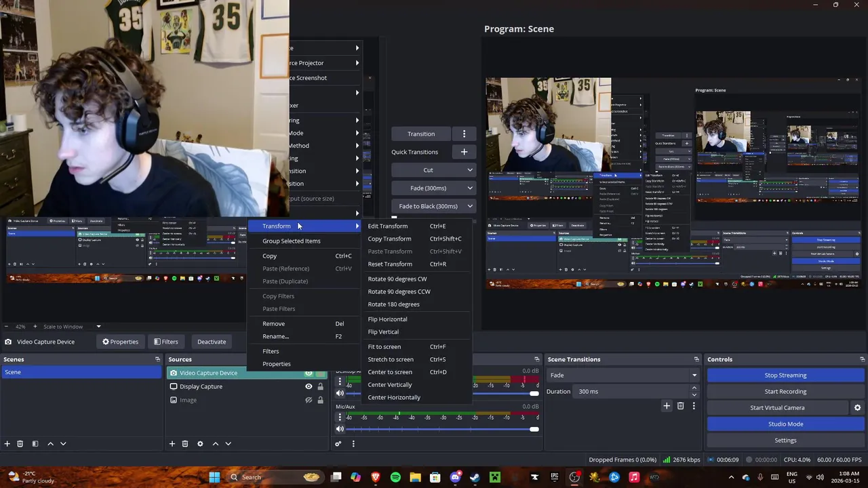
Task: Toggle the lock on Display Capture source
Action: pyautogui.click(x=321, y=386)
